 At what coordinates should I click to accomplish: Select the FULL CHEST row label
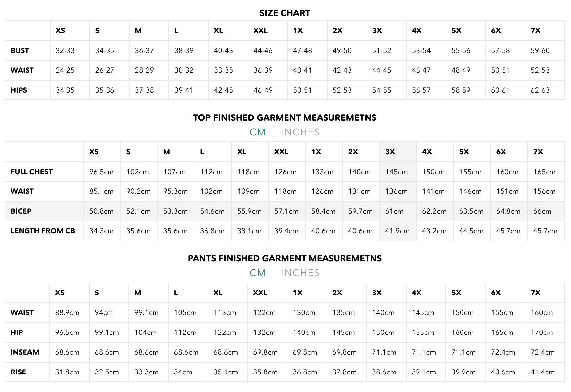click(x=31, y=172)
